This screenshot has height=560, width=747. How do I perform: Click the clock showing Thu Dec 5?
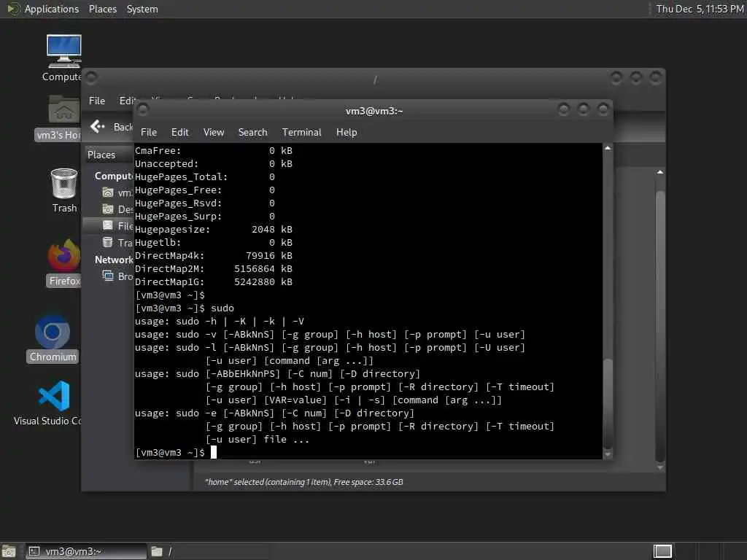tap(700, 9)
